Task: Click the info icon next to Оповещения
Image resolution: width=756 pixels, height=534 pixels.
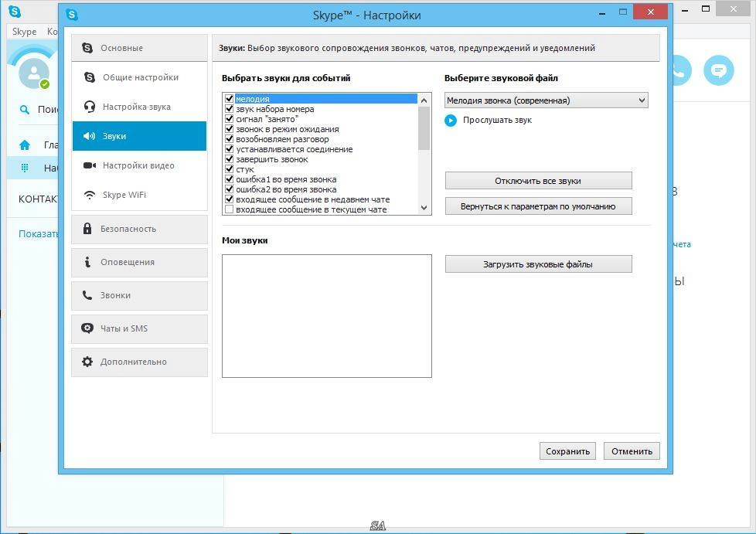Action: (x=87, y=262)
